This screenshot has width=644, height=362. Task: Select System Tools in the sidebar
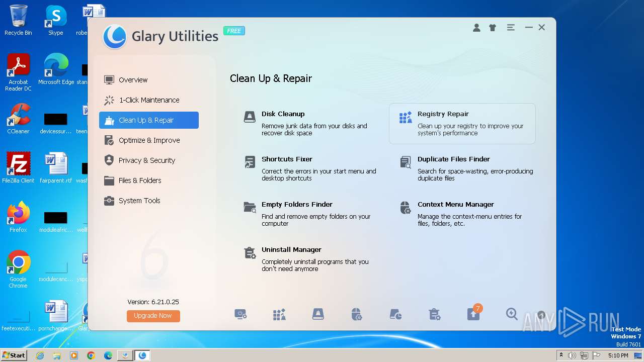click(149, 201)
